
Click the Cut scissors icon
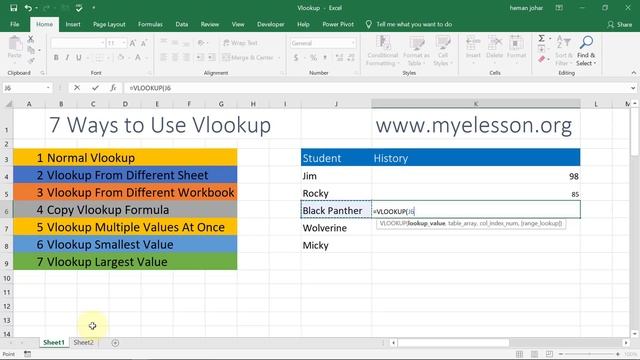pos(31,39)
